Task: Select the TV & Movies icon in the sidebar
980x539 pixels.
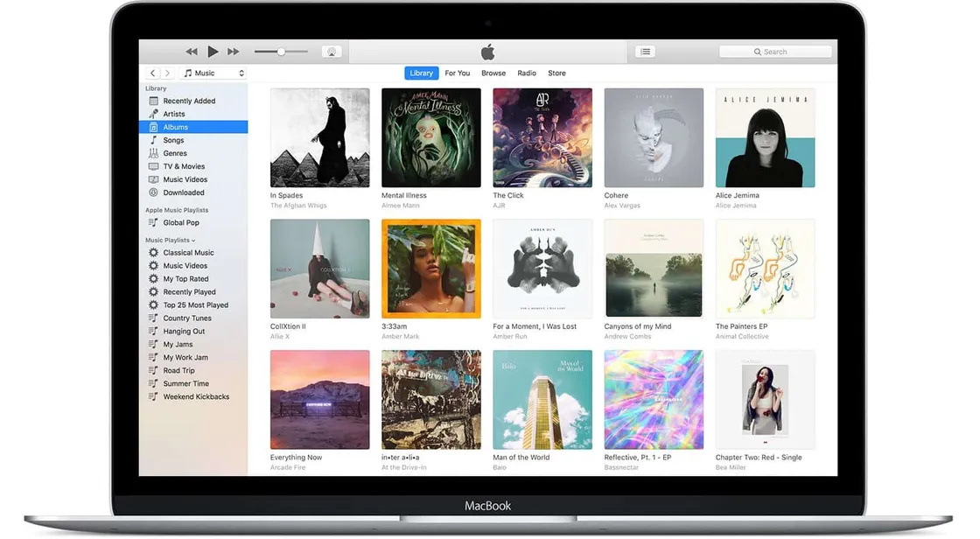Action: [x=154, y=166]
